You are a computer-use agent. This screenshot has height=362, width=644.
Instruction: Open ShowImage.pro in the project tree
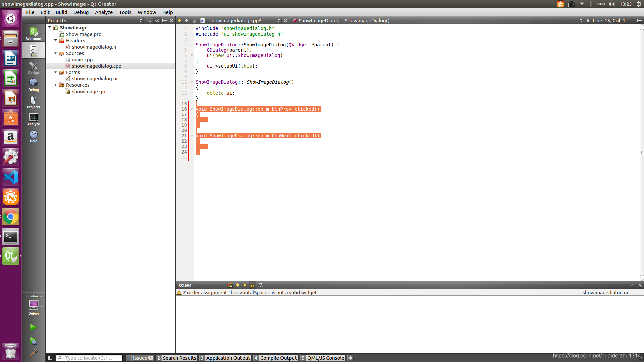[x=84, y=34]
